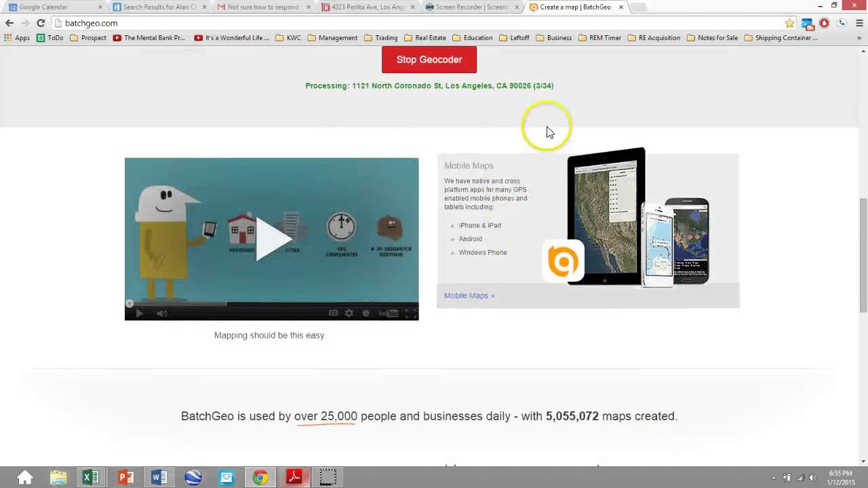Click the small play icon in the video controls
The image size is (868, 488).
[x=139, y=313]
